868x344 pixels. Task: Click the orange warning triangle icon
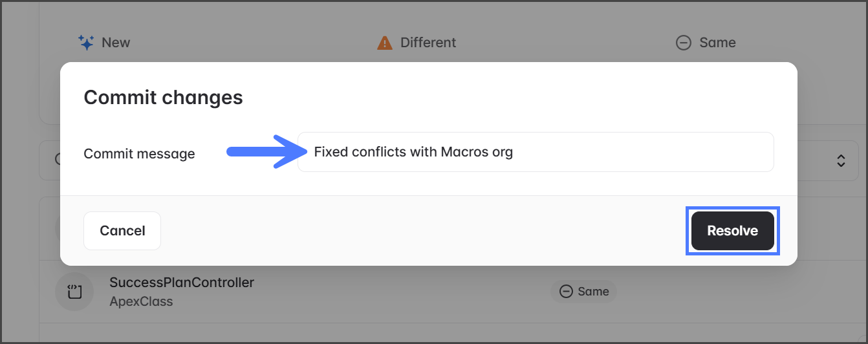click(x=385, y=43)
